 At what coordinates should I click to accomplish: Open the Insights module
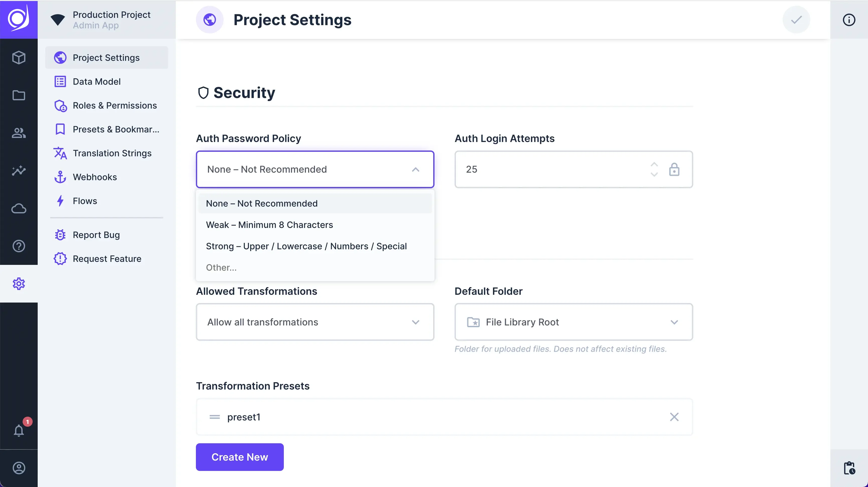19,171
